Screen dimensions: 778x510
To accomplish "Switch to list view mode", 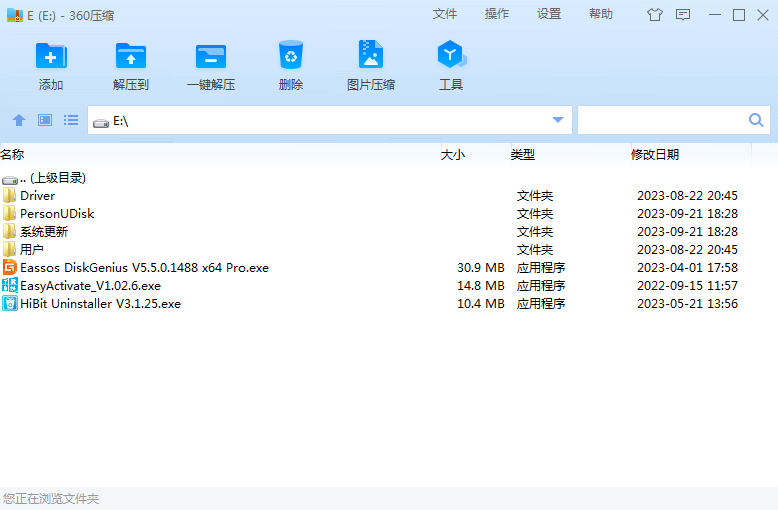I will tap(71, 120).
